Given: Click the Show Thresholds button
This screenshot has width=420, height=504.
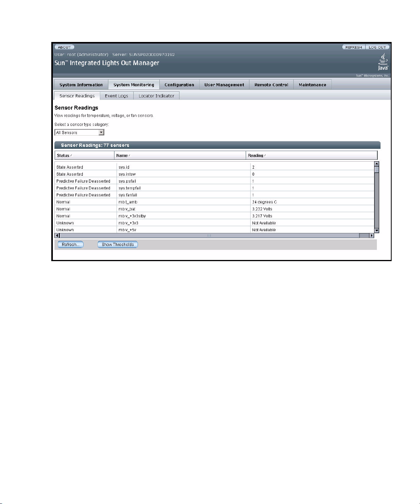Looking at the screenshot, I should [x=118, y=244].
